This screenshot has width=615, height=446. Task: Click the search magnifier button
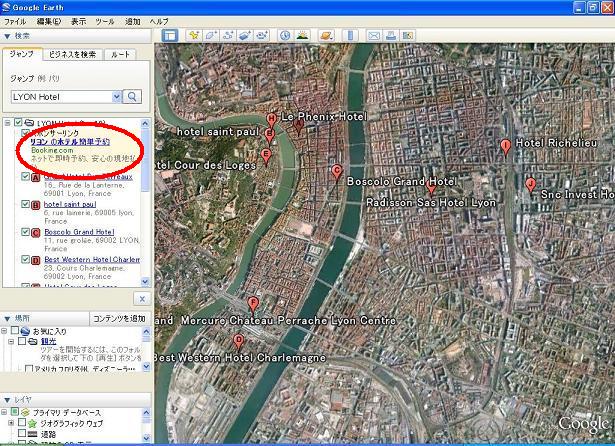tap(132, 96)
